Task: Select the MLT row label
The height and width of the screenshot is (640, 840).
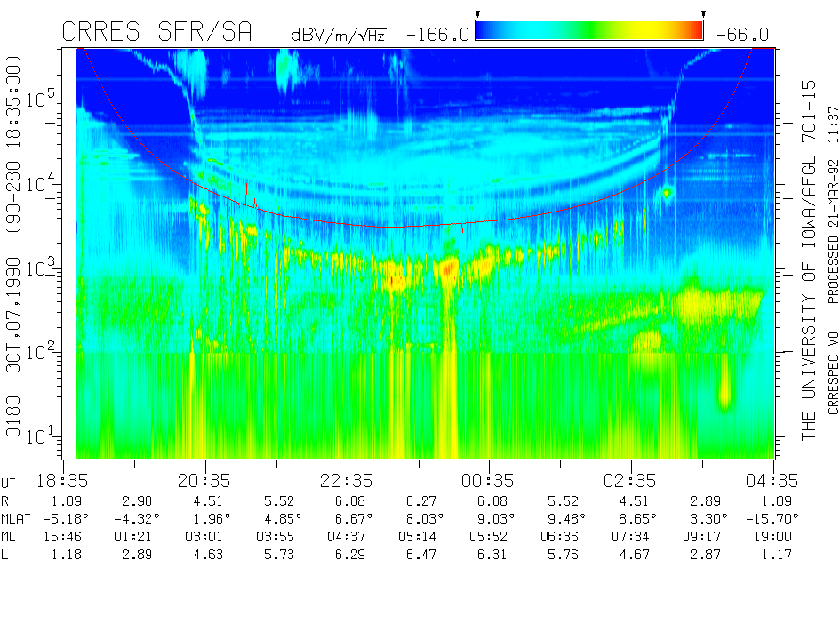Action: point(14,535)
